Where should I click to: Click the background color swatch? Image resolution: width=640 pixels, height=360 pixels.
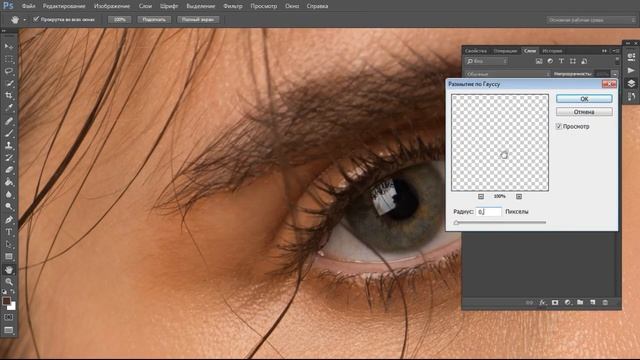pyautogui.click(x=13, y=307)
